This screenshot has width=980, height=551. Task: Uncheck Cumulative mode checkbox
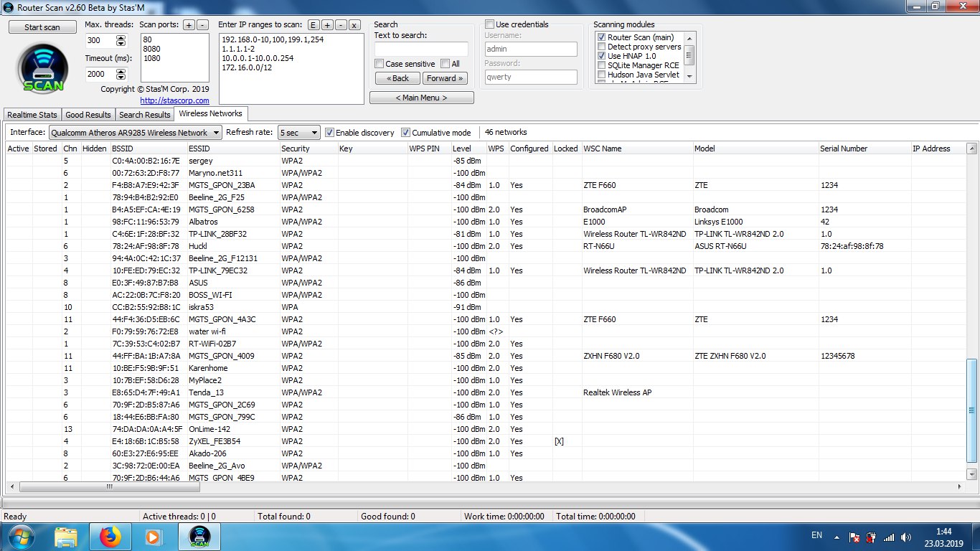point(405,133)
